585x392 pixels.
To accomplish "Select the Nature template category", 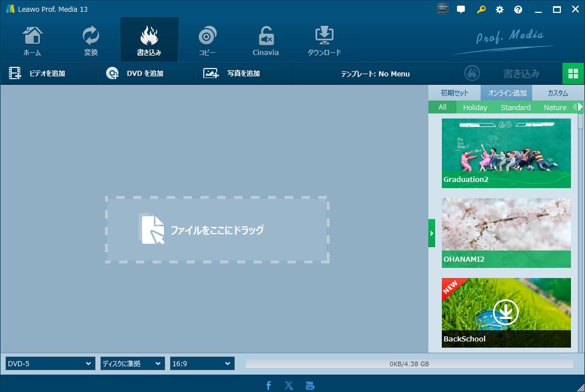I will pos(555,107).
